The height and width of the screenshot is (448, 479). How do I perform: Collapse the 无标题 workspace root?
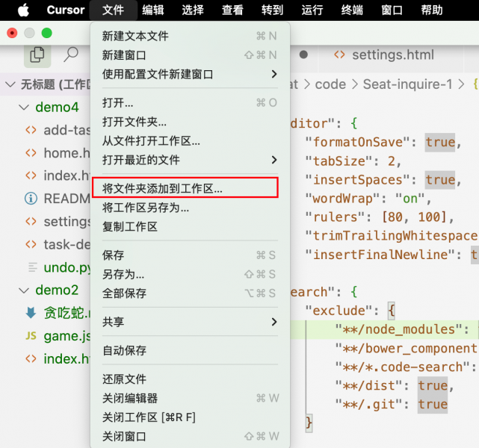tap(46, 84)
